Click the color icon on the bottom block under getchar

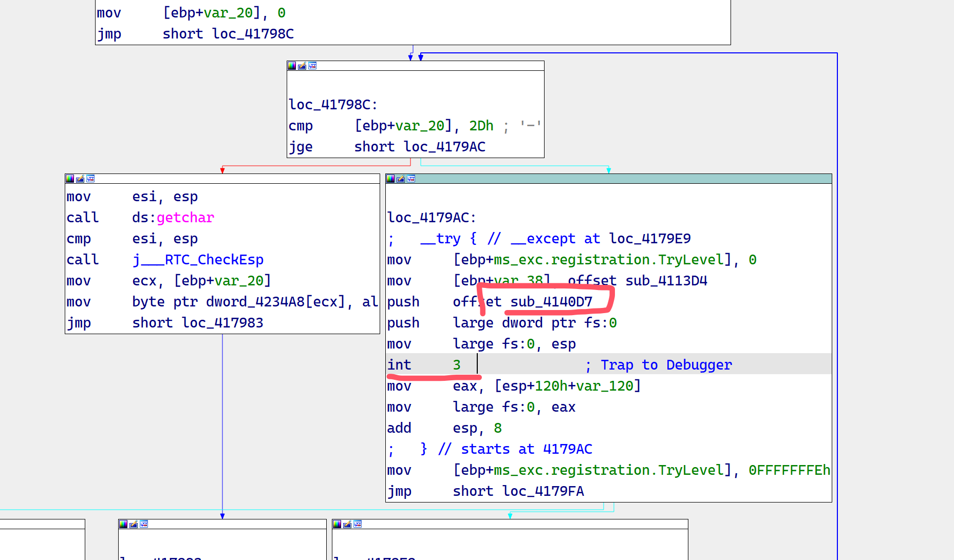123,524
